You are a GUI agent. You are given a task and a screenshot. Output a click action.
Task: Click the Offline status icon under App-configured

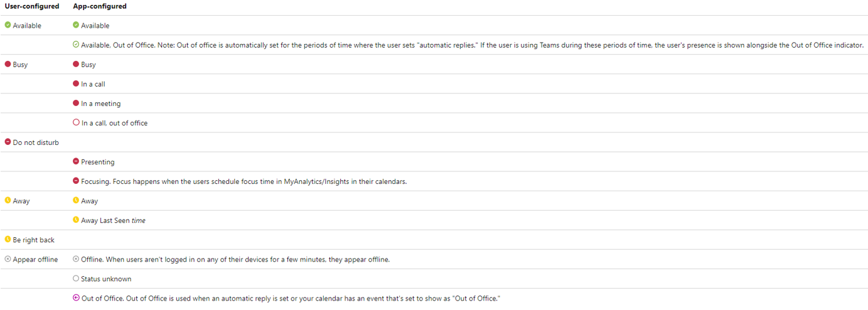tap(76, 259)
